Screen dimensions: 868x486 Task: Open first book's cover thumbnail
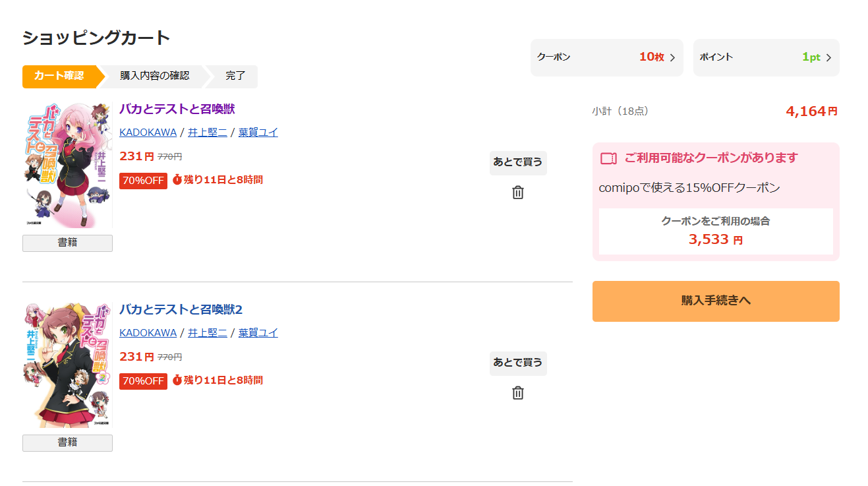click(67, 166)
